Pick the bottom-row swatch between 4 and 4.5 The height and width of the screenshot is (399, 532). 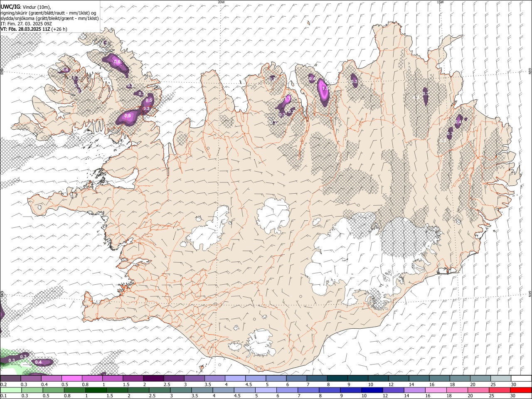pyautogui.click(x=223, y=390)
